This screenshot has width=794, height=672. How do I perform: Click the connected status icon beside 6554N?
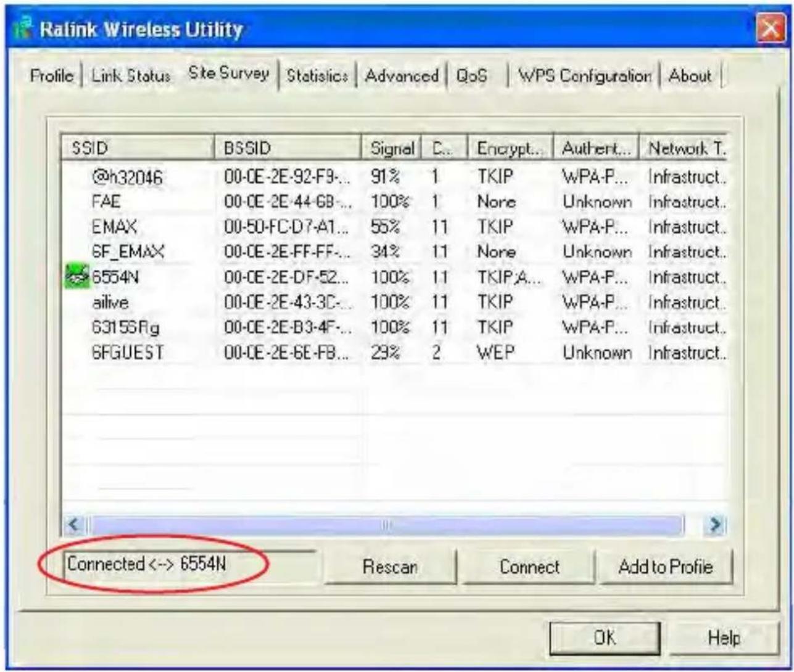click(77, 277)
